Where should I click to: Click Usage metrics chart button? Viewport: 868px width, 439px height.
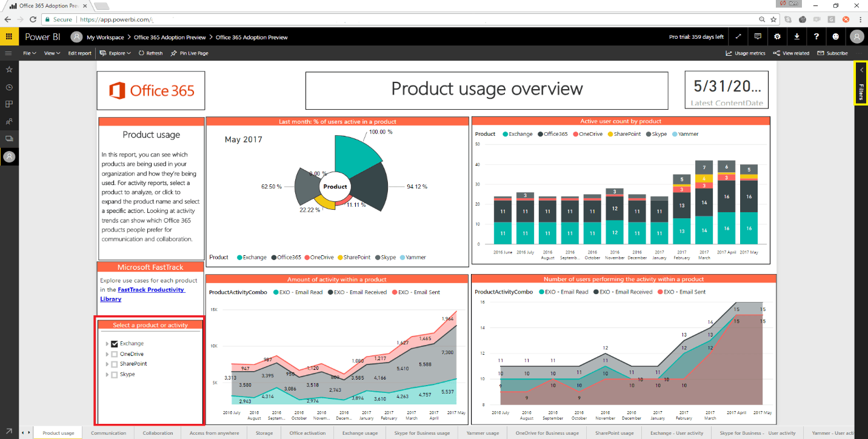[746, 53]
